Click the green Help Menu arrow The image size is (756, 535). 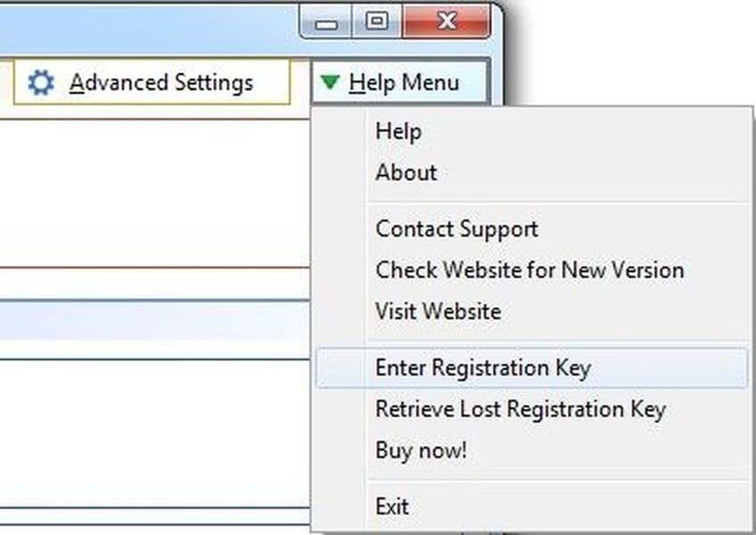[331, 83]
